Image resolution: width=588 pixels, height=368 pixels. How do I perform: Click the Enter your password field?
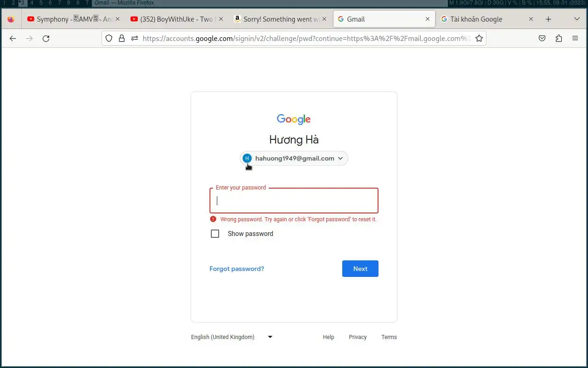pos(294,201)
